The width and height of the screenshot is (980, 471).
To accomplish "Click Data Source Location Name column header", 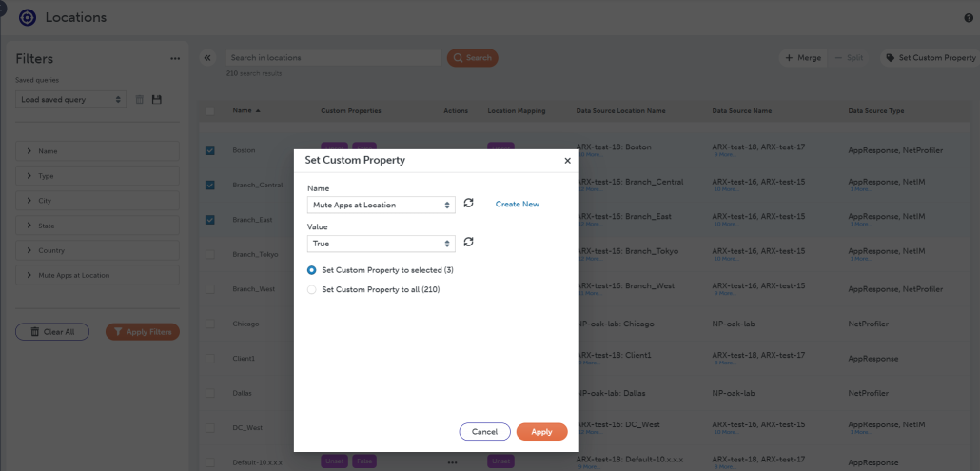I will coord(620,110).
